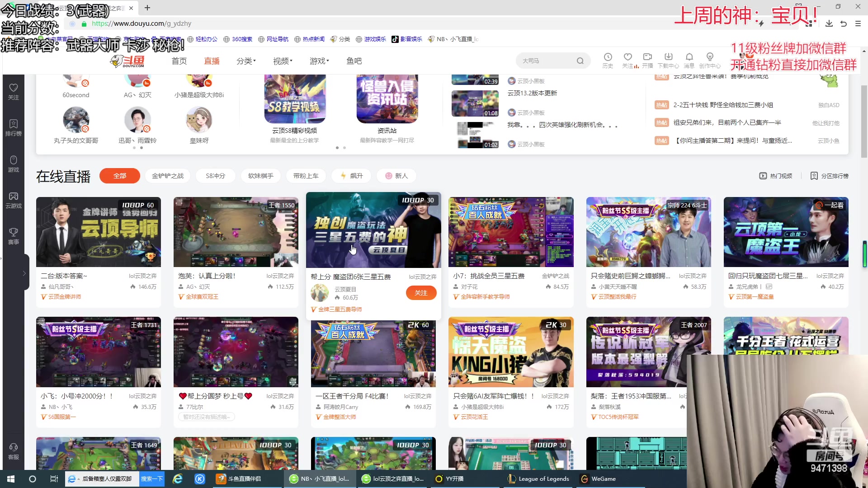Launch League of Legends from the taskbar
The height and width of the screenshot is (488, 868).
538,479
